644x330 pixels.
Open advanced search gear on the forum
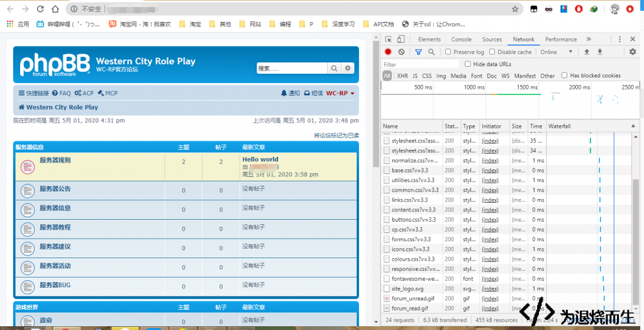tap(347, 68)
